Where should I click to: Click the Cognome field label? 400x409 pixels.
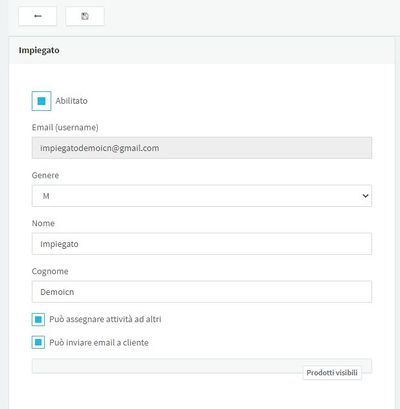click(50, 271)
